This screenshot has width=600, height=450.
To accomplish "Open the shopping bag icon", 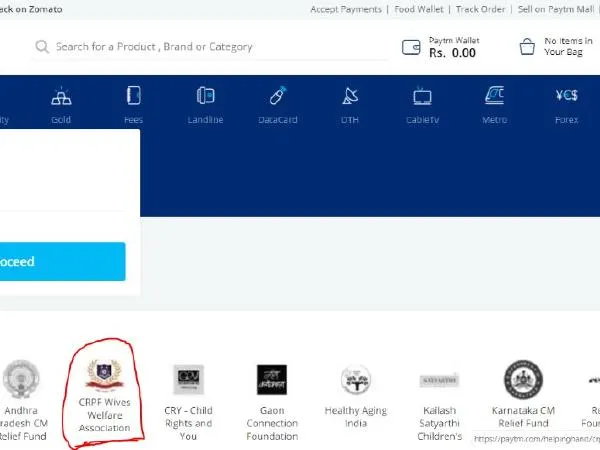I will pyautogui.click(x=527, y=47).
